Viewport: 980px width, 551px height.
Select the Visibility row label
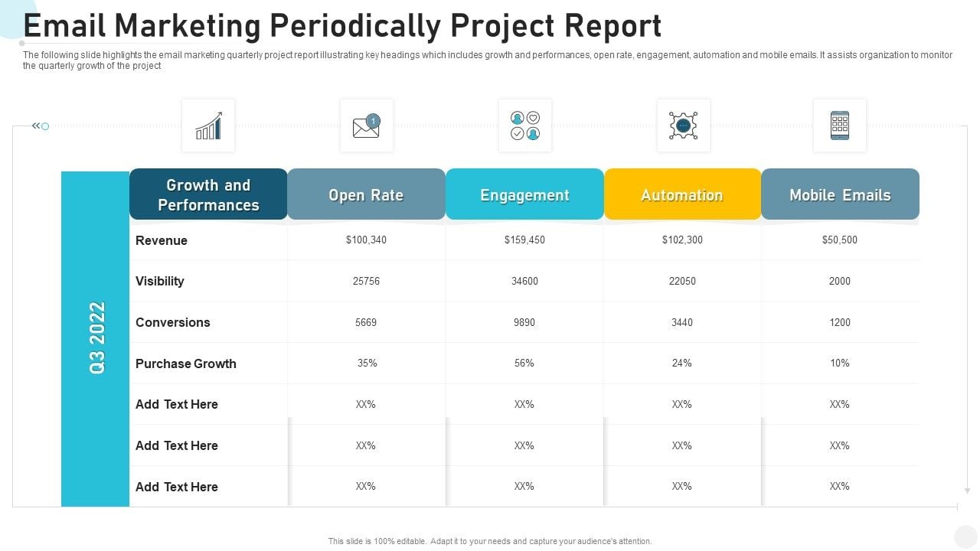pyautogui.click(x=160, y=281)
